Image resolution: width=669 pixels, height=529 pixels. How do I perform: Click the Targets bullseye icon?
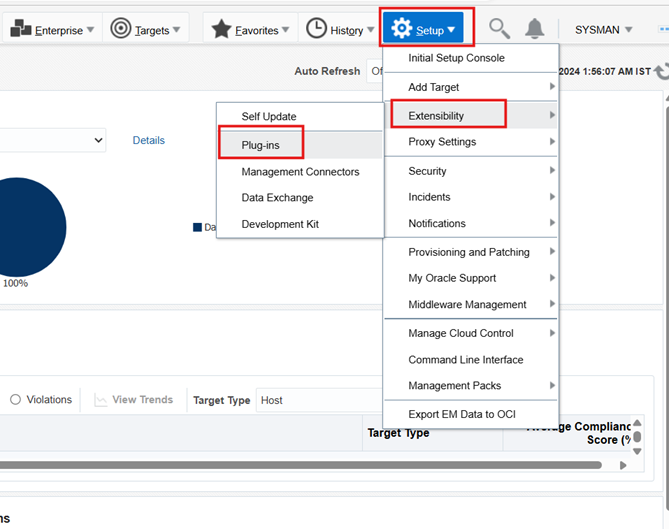[x=120, y=29]
